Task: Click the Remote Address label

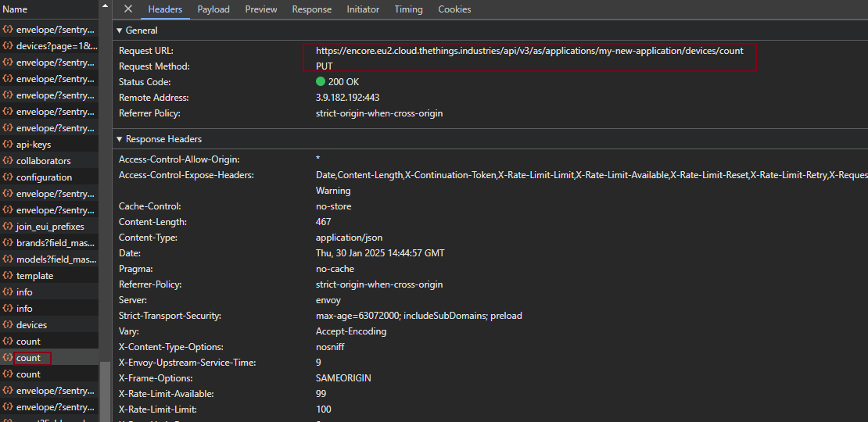Action: 153,98
